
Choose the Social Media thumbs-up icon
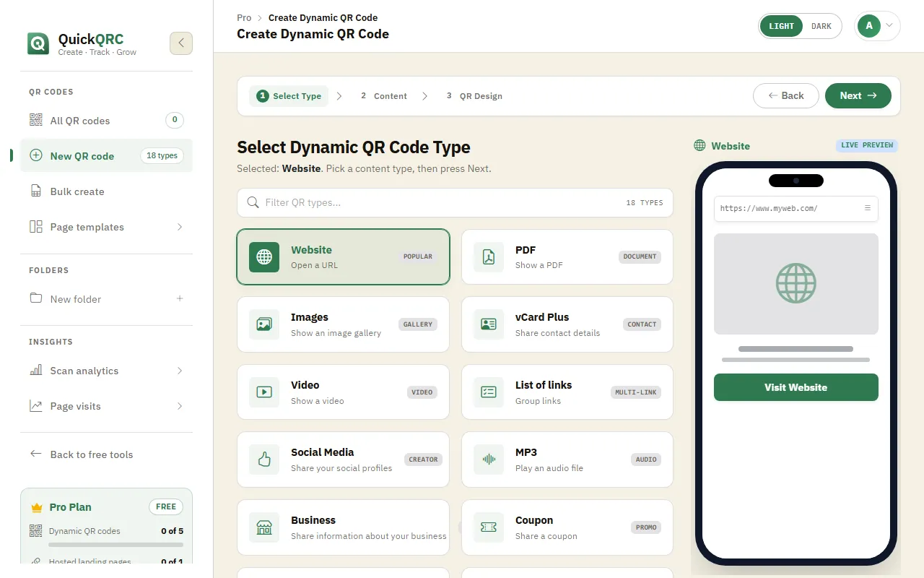tap(264, 460)
